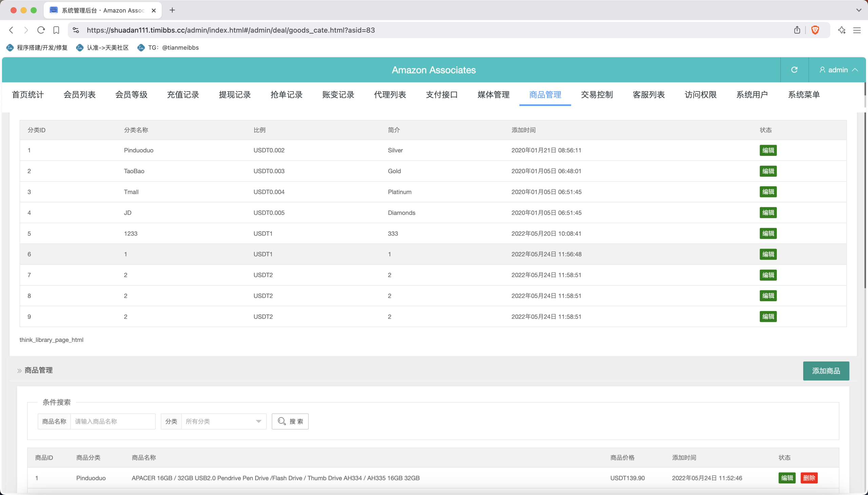Viewport: 868px width, 495px height.
Task: Click the USDT0.005 ratio cell
Action: point(269,213)
